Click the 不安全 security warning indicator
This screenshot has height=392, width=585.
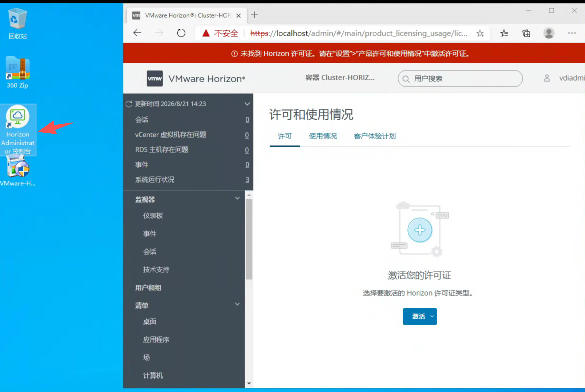pos(220,33)
